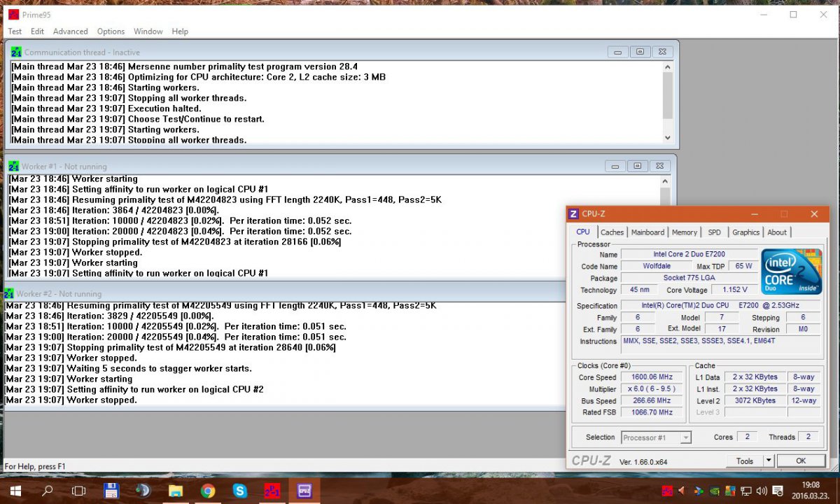Open File Explorer from the taskbar
The width and height of the screenshot is (840, 504).
click(175, 491)
